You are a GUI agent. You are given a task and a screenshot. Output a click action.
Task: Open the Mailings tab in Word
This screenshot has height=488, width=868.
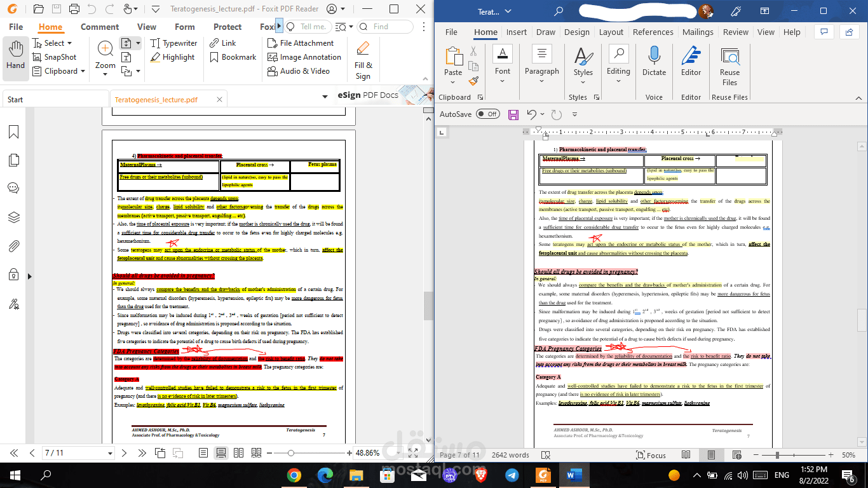pyautogui.click(x=698, y=32)
